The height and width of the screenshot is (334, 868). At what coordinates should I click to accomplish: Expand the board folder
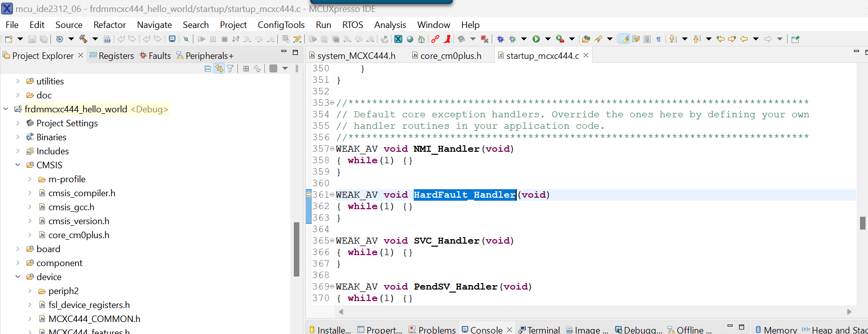tap(18, 249)
